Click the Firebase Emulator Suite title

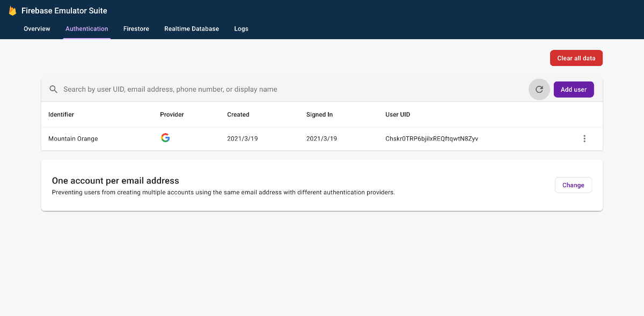(64, 11)
